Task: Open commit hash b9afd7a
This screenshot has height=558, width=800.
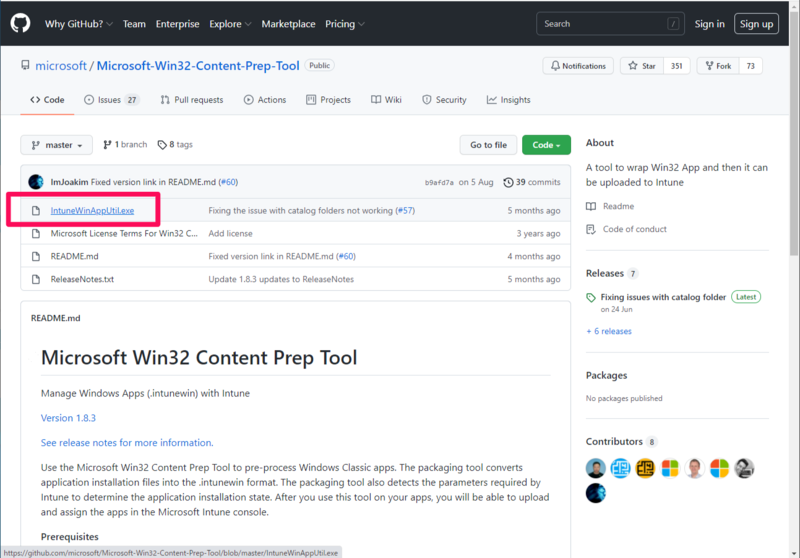Action: point(439,183)
